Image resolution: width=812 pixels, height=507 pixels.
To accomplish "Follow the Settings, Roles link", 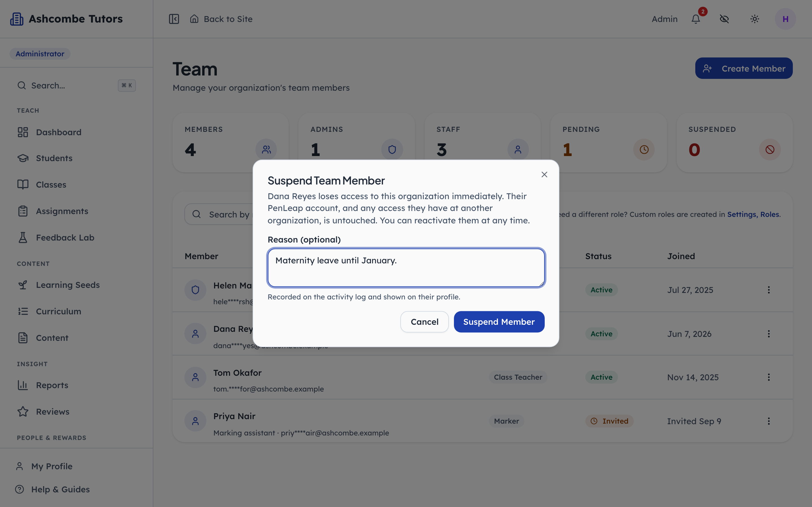I will (753, 214).
